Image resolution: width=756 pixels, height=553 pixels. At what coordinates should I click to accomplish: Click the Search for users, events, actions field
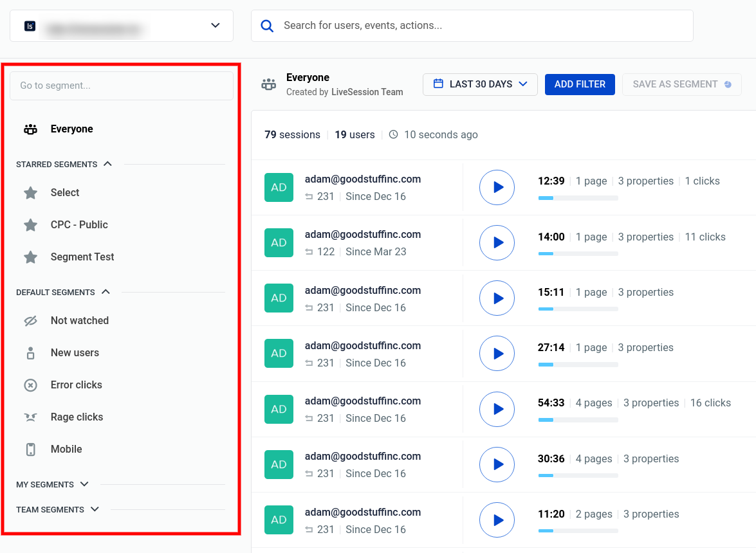click(x=472, y=26)
